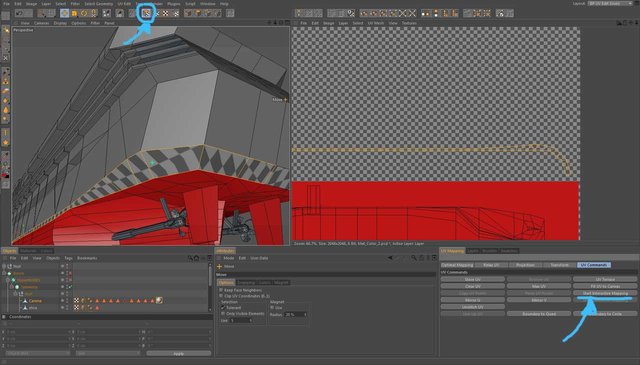Image resolution: width=640 pixels, height=365 pixels.
Task: Toggle the Tolerant selection checkbox
Action: (223, 307)
